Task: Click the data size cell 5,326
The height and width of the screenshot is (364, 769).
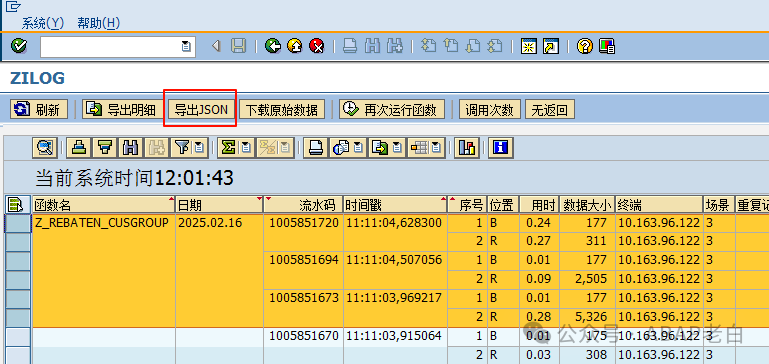Action: pyautogui.click(x=587, y=317)
